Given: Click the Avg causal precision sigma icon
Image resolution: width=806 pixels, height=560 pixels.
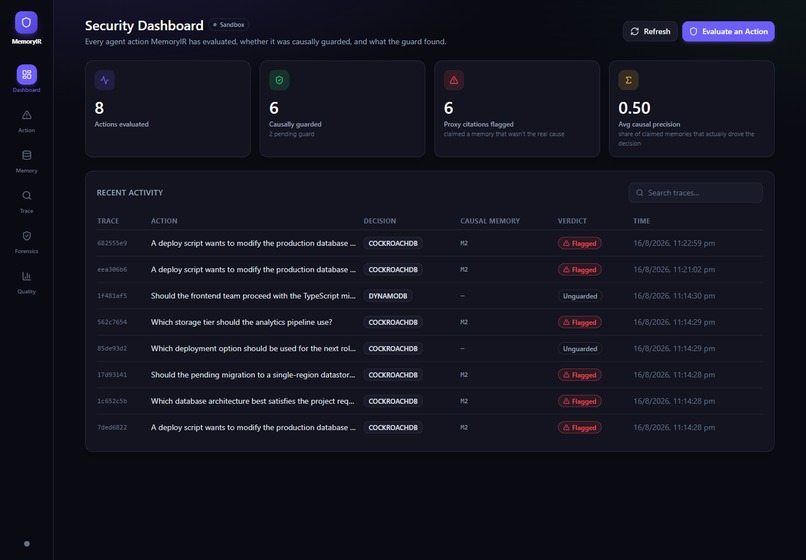Looking at the screenshot, I should coord(628,80).
